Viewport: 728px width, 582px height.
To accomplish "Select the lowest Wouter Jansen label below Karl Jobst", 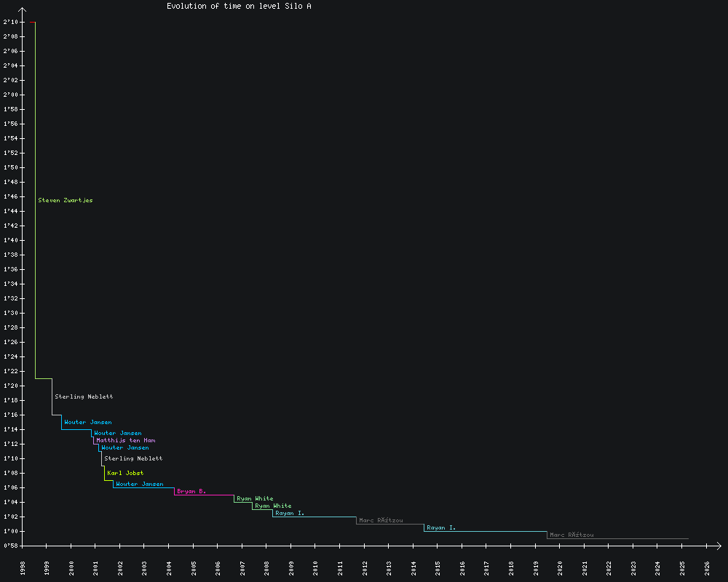I will pos(140,484).
